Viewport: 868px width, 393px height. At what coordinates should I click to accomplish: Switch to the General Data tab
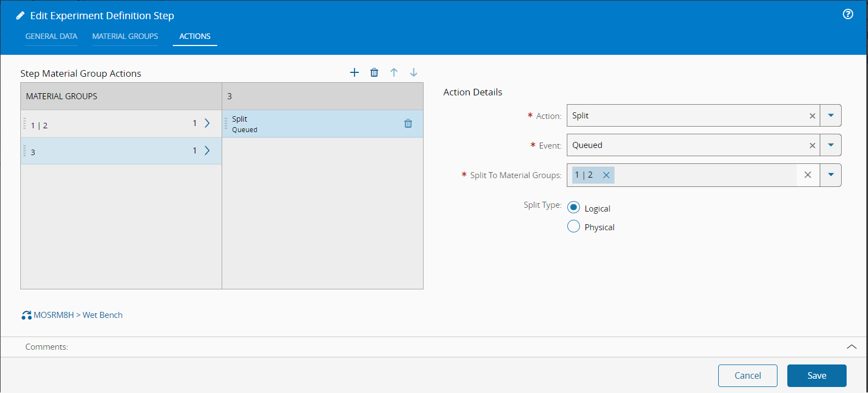tap(52, 36)
